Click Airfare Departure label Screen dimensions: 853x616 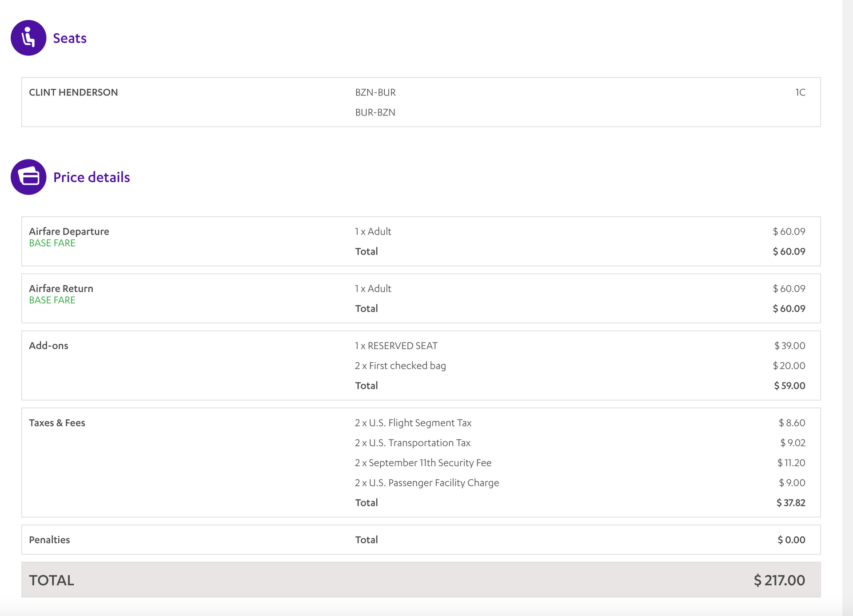coord(69,231)
